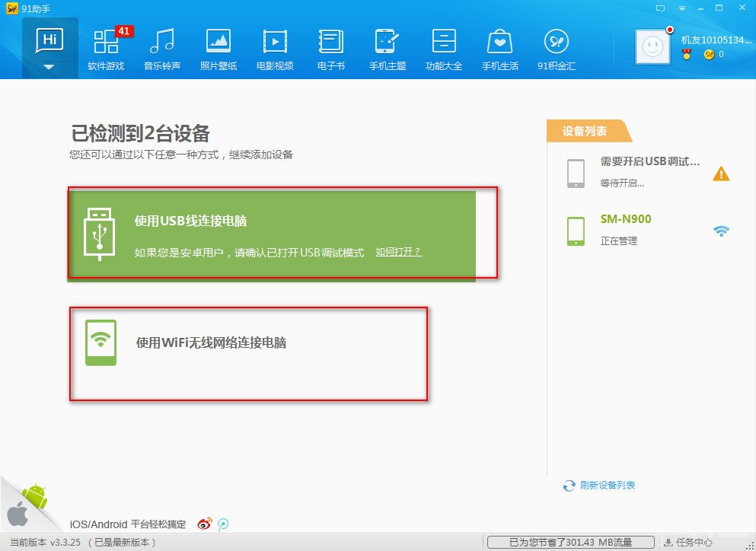Select the SM-N900 device
This screenshot has height=551, width=756.
[x=649, y=231]
